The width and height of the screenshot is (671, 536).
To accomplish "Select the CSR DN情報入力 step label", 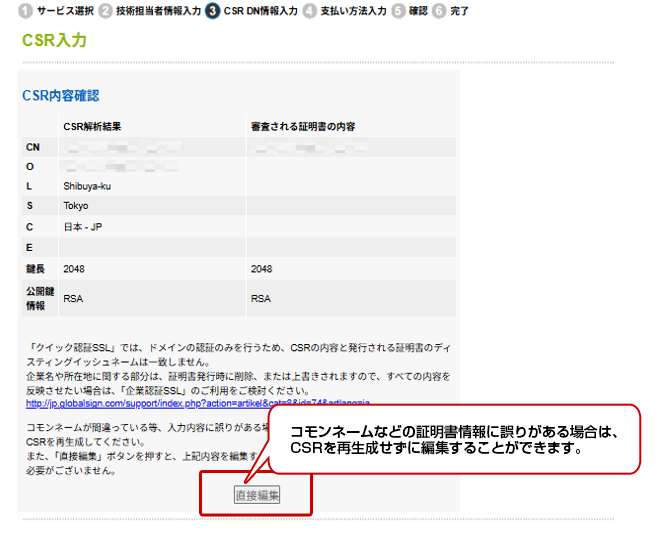I will (x=261, y=11).
